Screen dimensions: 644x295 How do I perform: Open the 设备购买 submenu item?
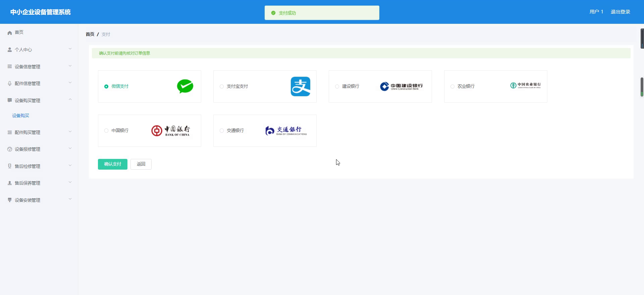pyautogui.click(x=21, y=116)
